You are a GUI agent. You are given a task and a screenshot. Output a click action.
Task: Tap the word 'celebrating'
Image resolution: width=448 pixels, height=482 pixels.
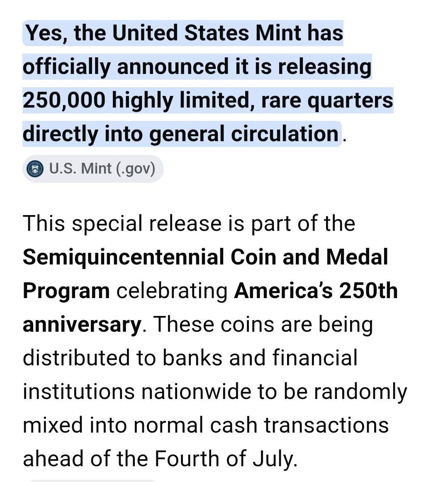point(172,291)
